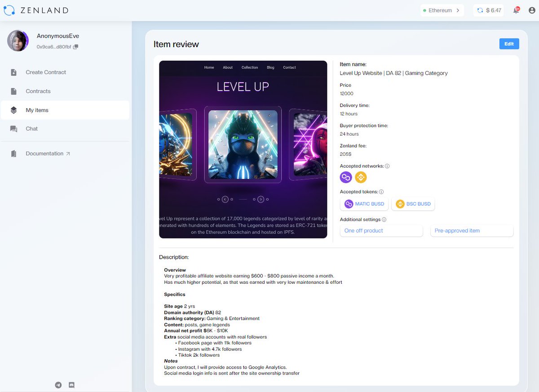
Task: Click Contact in the preview image
Action: pyautogui.click(x=289, y=67)
